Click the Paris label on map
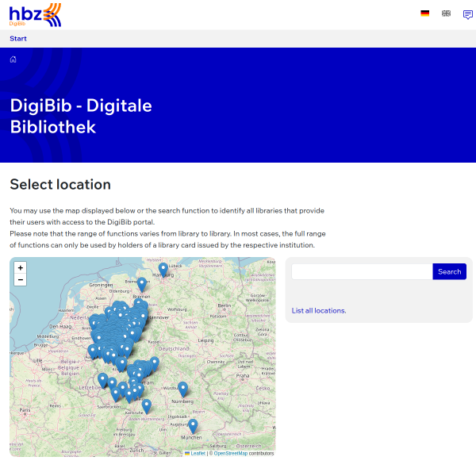The height and width of the screenshot is (476, 476). (x=25, y=410)
